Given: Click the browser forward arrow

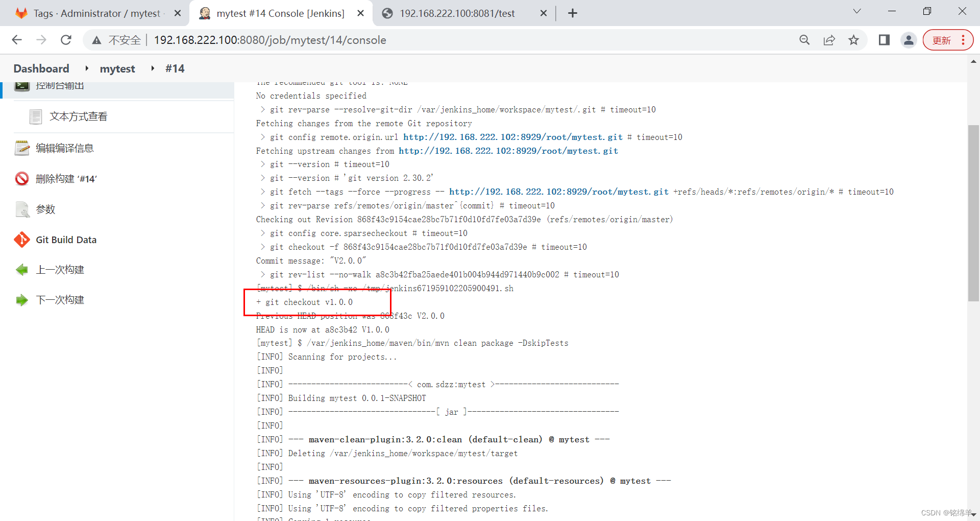Looking at the screenshot, I should point(41,40).
